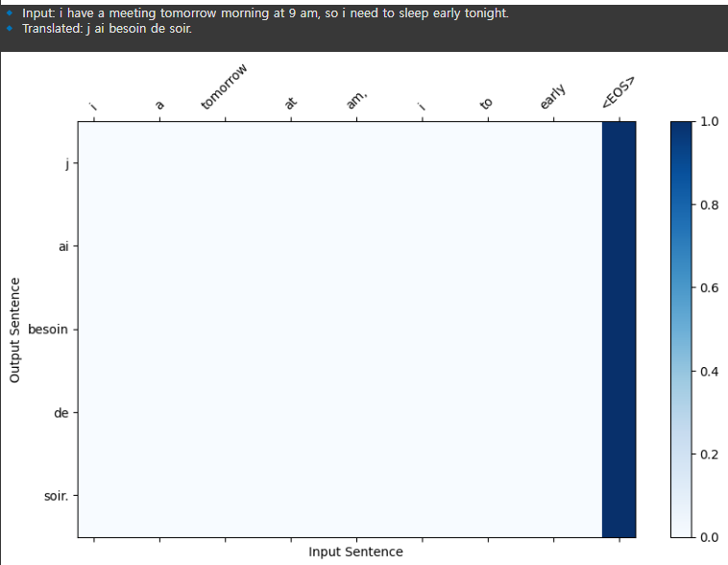This screenshot has width=728, height=565.
Task: Click the 'Input:' sentence text line
Action: pos(265,13)
